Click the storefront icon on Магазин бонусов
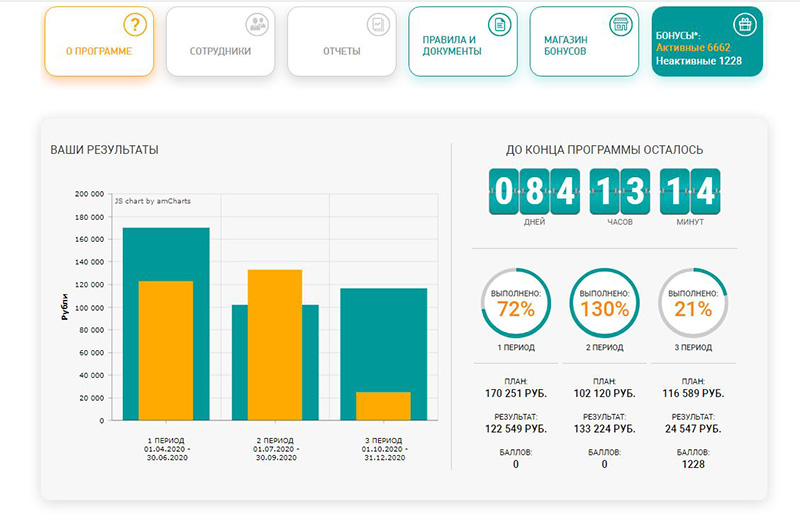The width and height of the screenshot is (800, 526). point(620,24)
